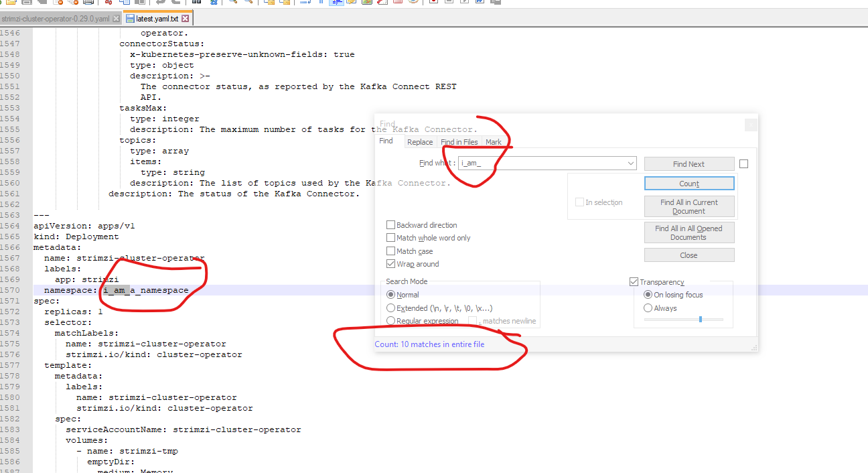This screenshot has width=868, height=473.
Task: Click Find All in All Opened Documents
Action: click(689, 232)
